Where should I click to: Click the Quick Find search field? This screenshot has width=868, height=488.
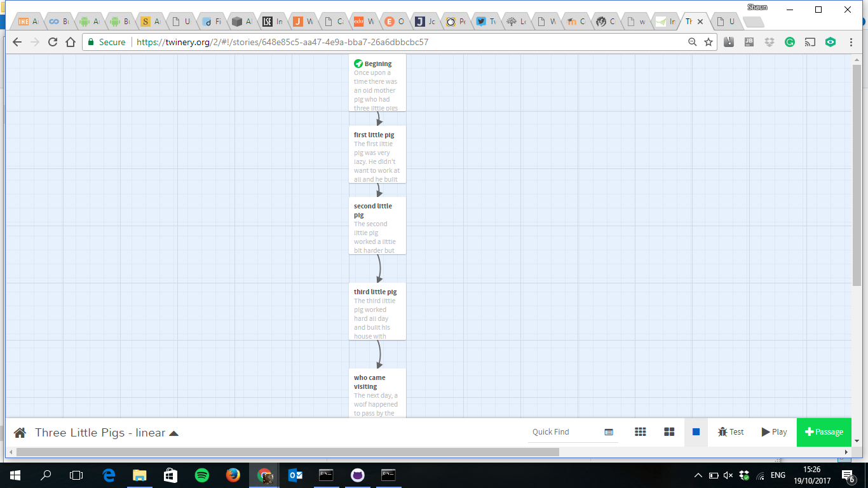click(562, 432)
